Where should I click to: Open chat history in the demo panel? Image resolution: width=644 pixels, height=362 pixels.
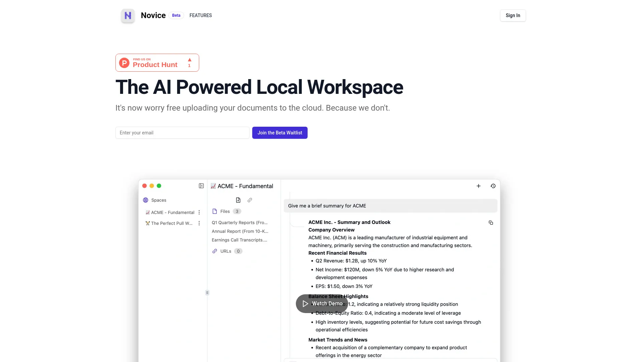[493, 186]
